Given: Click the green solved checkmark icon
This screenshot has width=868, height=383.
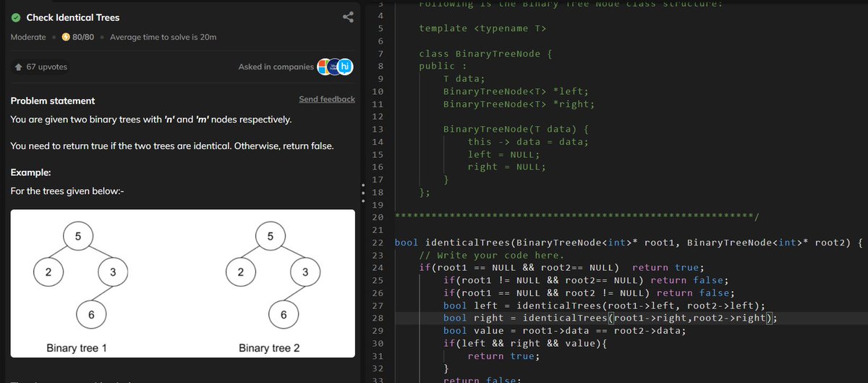Looking at the screenshot, I should click(15, 17).
